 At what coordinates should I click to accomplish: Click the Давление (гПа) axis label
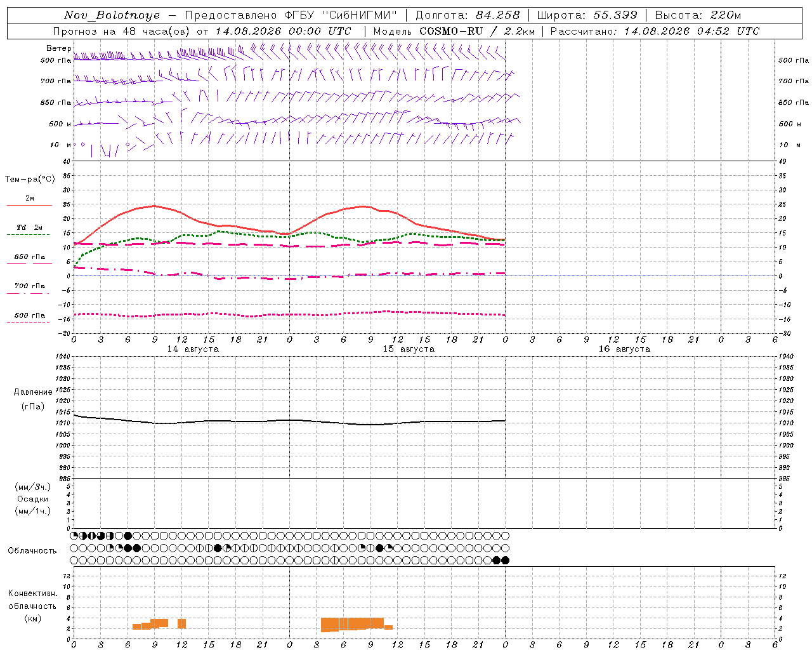pyautogui.click(x=33, y=399)
